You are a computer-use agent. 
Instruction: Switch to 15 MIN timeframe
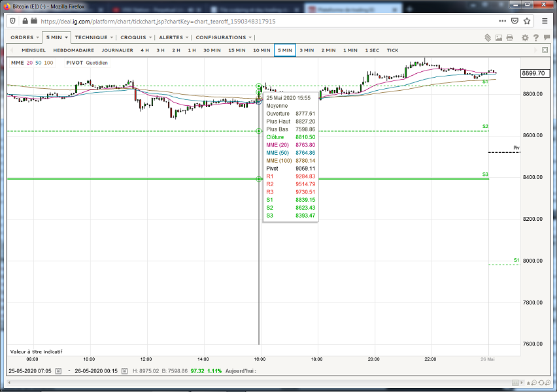[237, 50]
